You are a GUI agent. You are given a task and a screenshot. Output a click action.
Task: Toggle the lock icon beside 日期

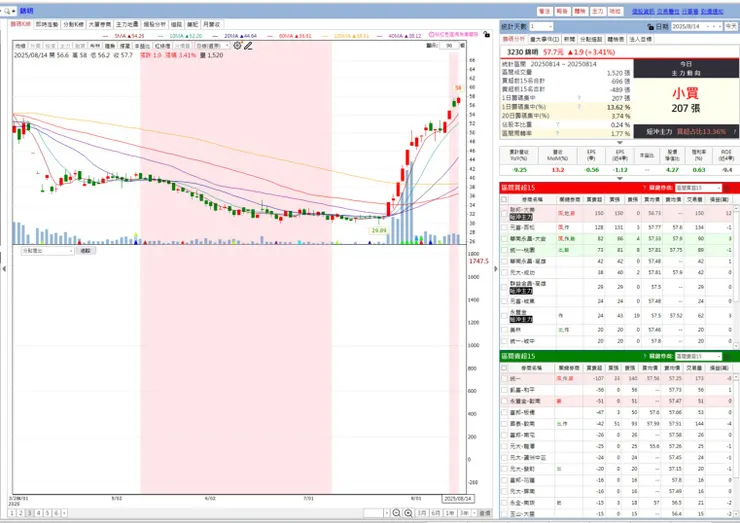(650, 27)
